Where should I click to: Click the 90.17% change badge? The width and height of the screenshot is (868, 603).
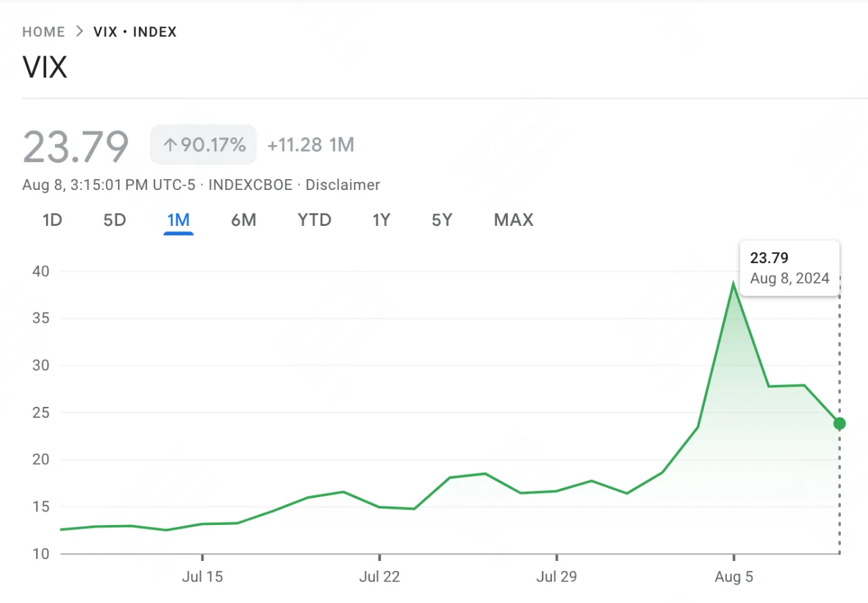pyautogui.click(x=203, y=144)
